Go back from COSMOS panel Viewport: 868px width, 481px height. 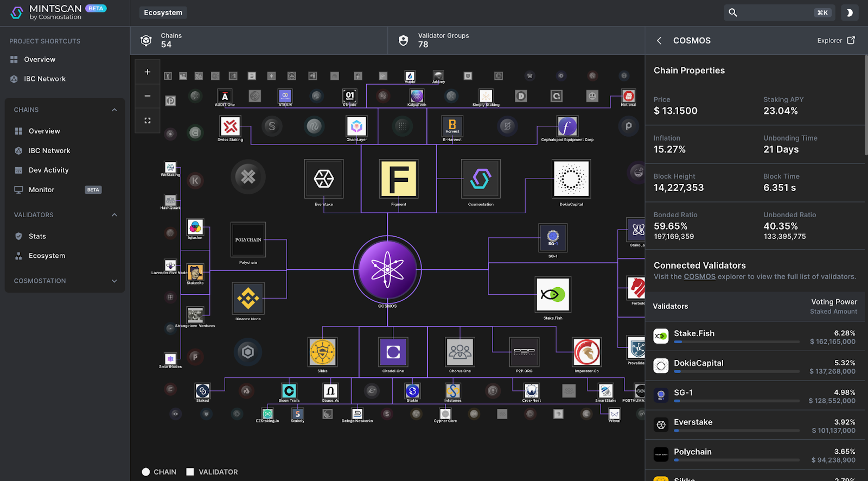[659, 41]
